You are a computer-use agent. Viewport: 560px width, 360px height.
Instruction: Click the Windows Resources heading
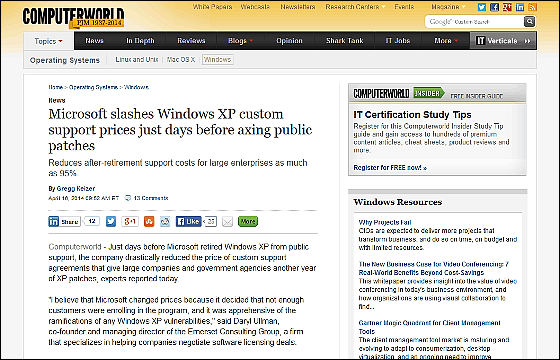point(398,202)
